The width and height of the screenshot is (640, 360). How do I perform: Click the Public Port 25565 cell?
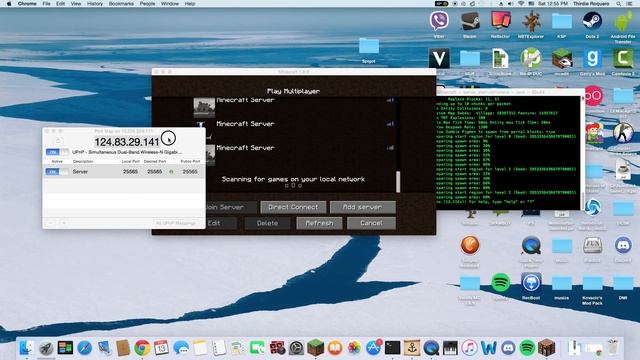[x=190, y=172]
